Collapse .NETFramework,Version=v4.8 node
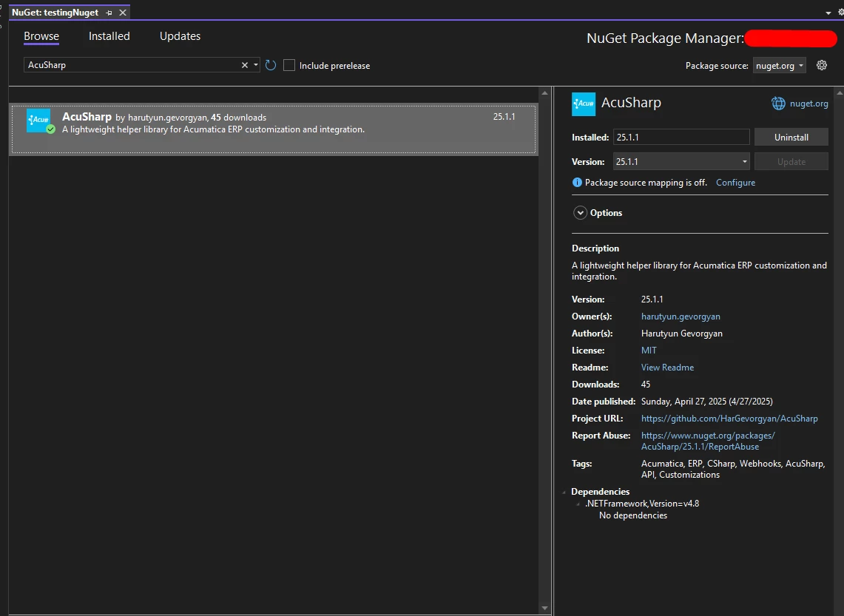This screenshot has height=616, width=844. pos(578,504)
